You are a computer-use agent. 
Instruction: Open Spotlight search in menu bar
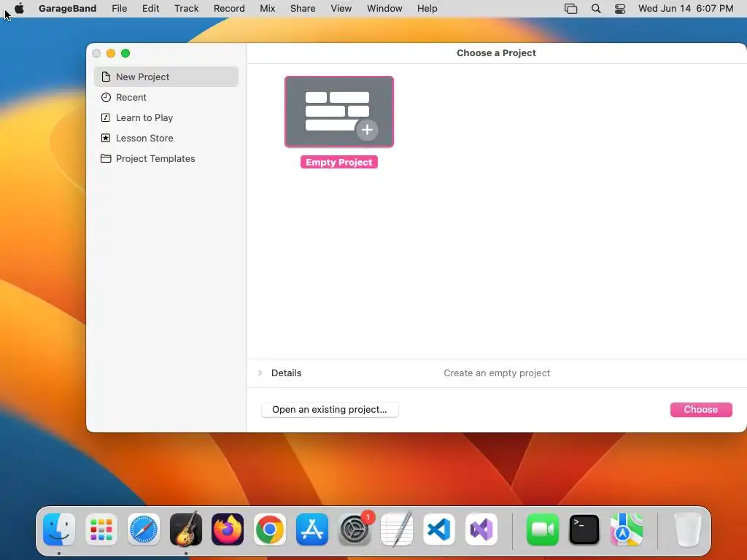595,9
